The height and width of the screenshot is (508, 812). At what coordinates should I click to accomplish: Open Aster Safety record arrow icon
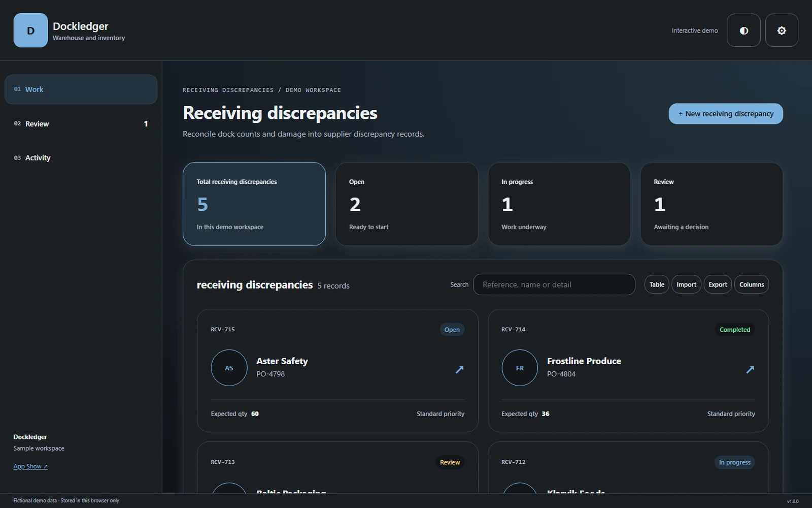(x=459, y=369)
